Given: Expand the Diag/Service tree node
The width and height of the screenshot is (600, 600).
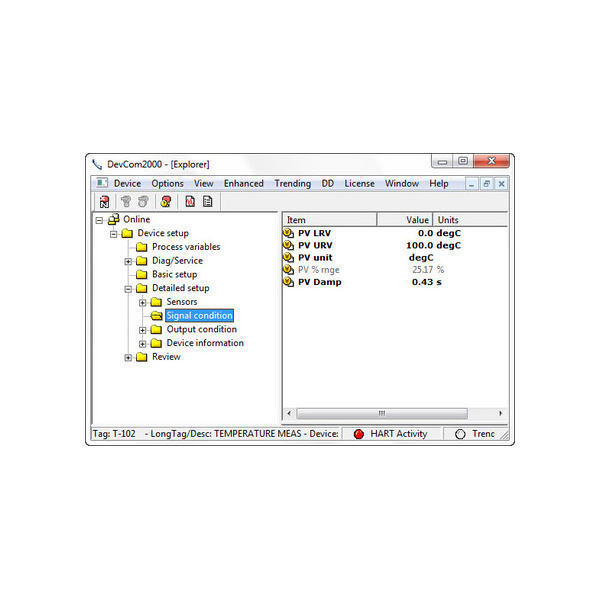Looking at the screenshot, I should click(x=128, y=262).
